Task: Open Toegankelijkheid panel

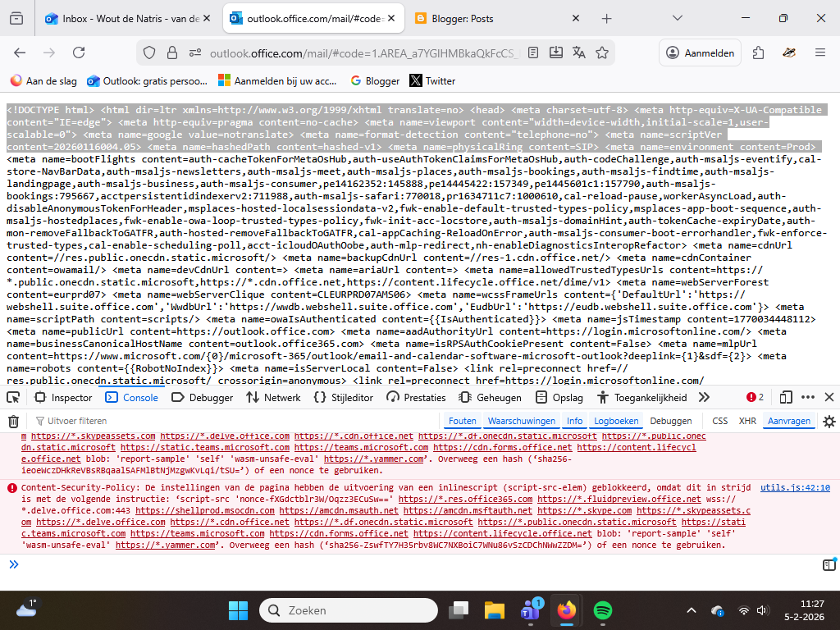Action: tap(642, 398)
